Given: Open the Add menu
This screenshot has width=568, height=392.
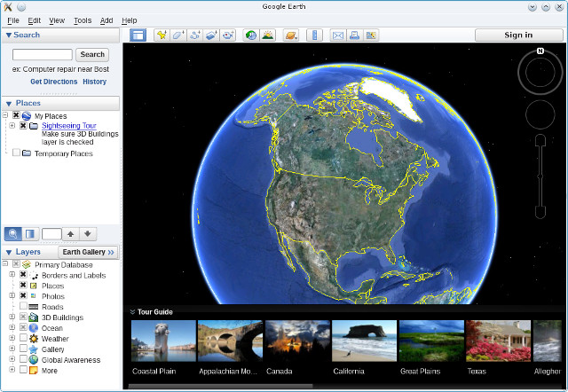Looking at the screenshot, I should (106, 20).
